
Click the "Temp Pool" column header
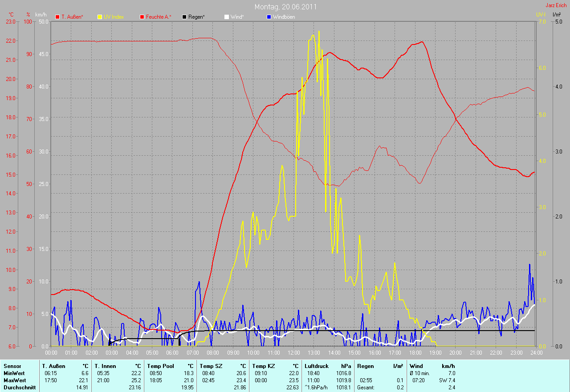161,366
